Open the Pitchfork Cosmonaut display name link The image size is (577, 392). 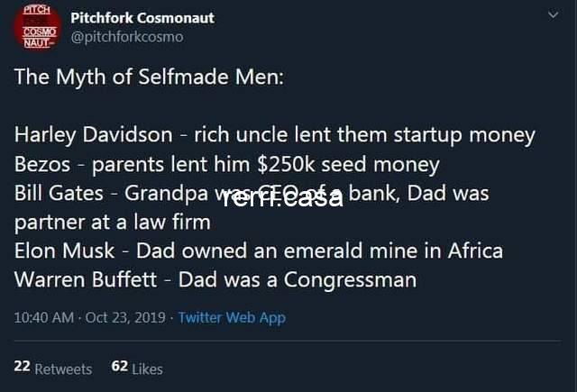point(142,18)
